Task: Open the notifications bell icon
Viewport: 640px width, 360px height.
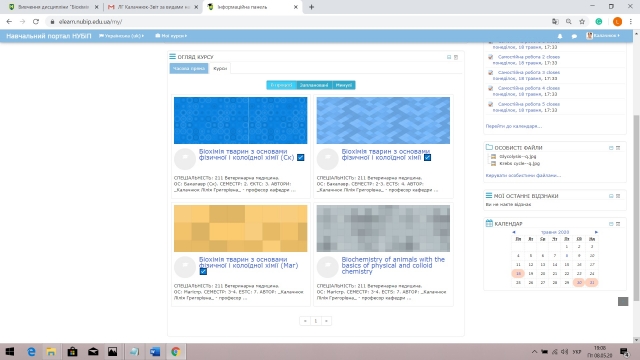Action: coord(560,36)
